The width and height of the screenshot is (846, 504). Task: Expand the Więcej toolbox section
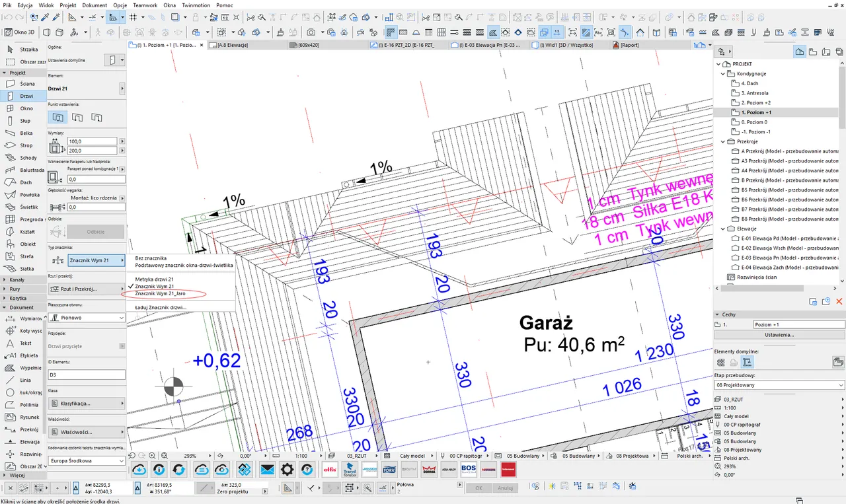pos(23,475)
